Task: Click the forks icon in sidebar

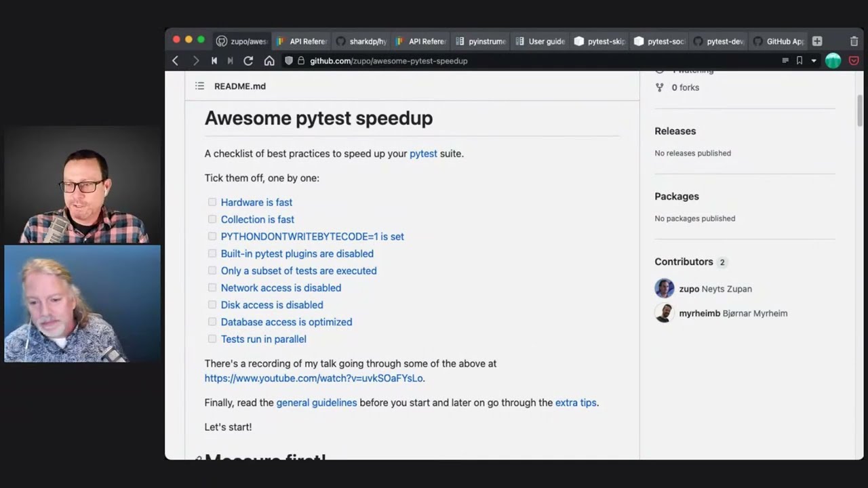Action: click(660, 87)
